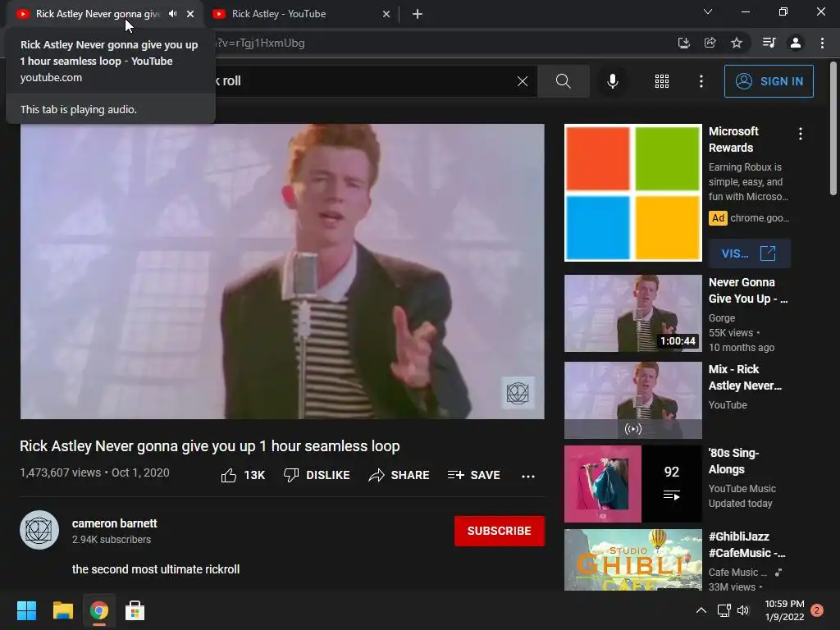Open the Mix - Rick Astley Never title

pyautogui.click(x=745, y=377)
